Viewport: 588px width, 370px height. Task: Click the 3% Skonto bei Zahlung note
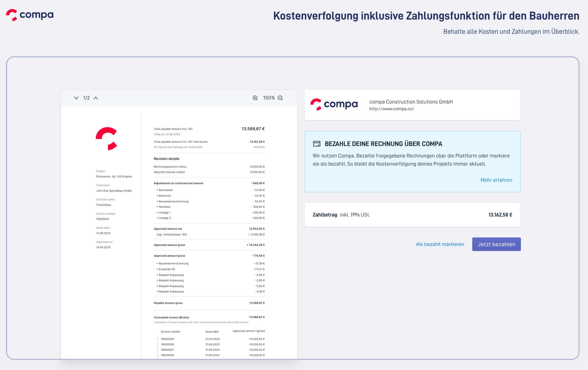point(178,147)
